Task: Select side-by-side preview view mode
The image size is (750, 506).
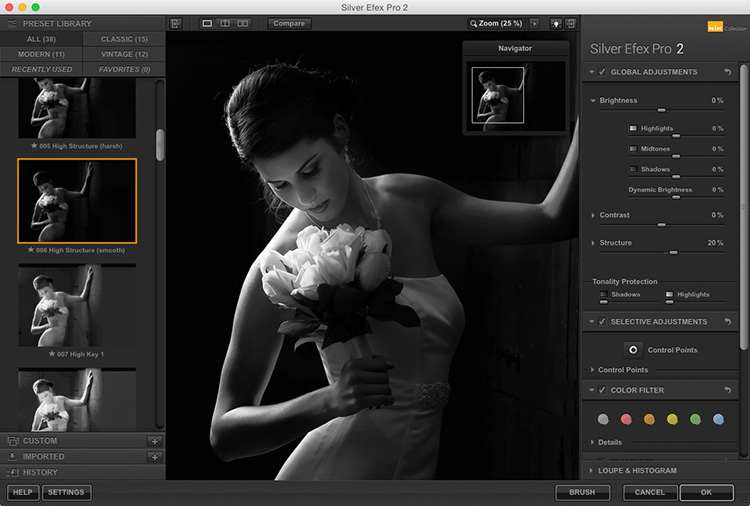Action: click(x=243, y=23)
